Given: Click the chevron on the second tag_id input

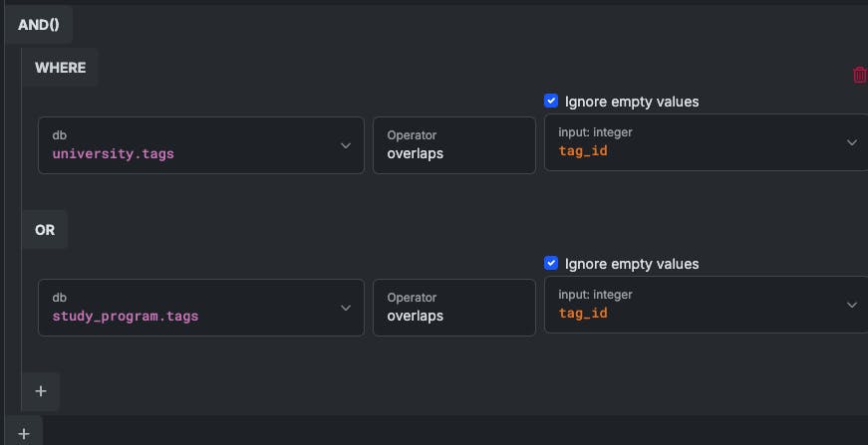Looking at the screenshot, I should [x=852, y=305].
